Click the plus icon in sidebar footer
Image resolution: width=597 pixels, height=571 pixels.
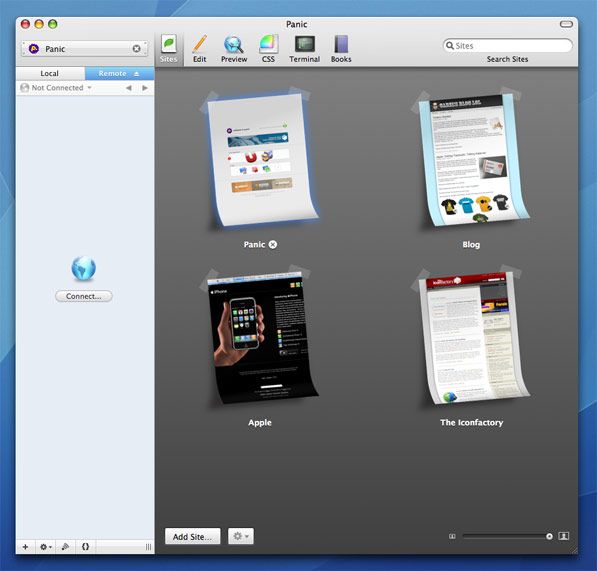pos(25,547)
